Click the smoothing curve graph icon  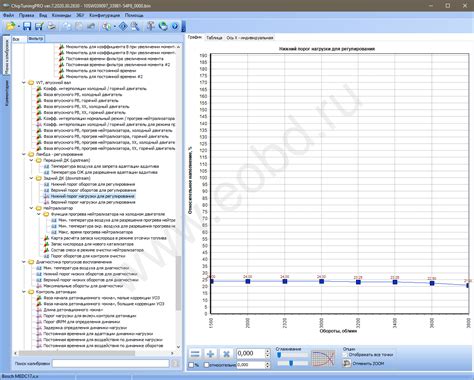323,358
